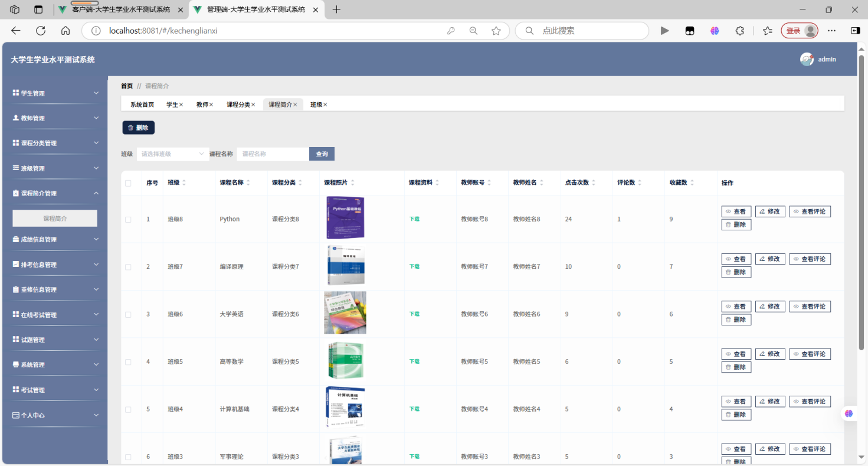Expand 系统管理 sidebar menu

[x=55, y=364]
